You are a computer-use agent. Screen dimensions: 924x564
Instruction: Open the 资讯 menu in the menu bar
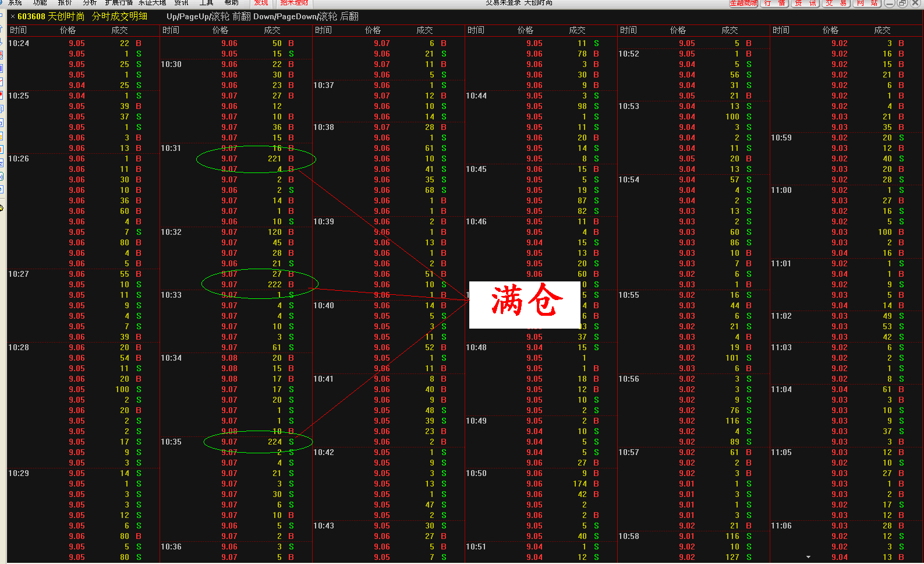tap(181, 3)
